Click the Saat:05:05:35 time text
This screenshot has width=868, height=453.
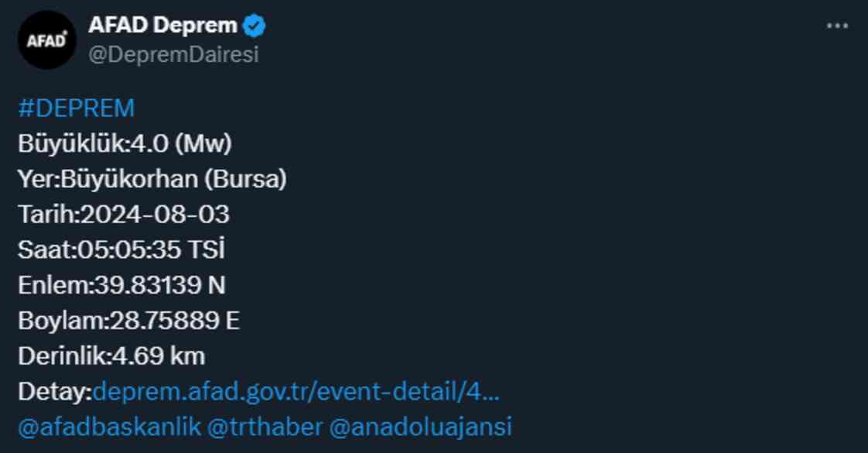point(99,250)
